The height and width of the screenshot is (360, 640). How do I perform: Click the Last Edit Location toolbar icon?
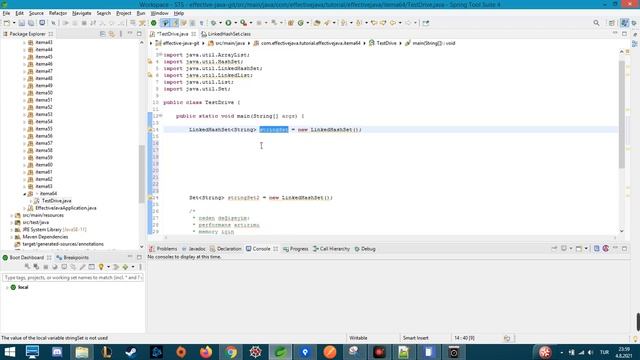pos(374,23)
